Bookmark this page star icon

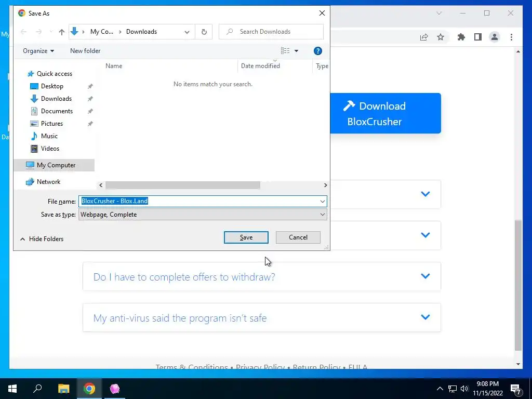441,37
